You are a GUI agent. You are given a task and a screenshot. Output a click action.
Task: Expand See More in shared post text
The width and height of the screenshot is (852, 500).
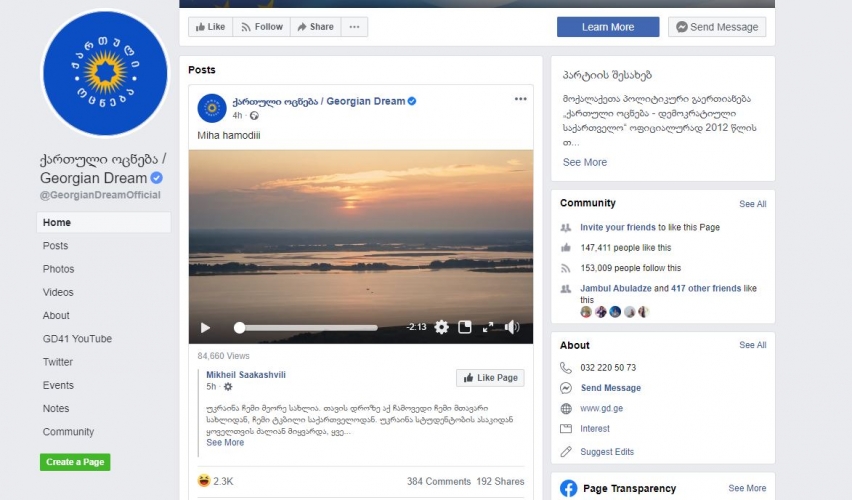225,442
